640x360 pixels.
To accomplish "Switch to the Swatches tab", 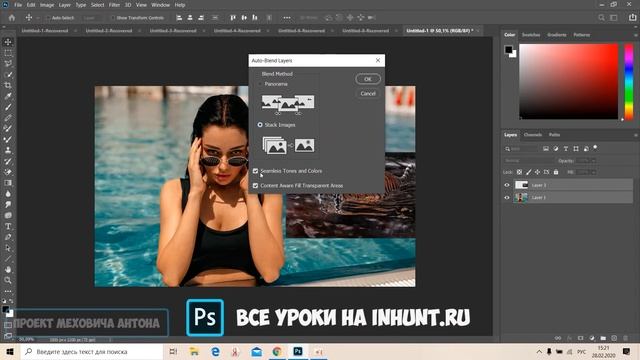I will [x=531, y=35].
